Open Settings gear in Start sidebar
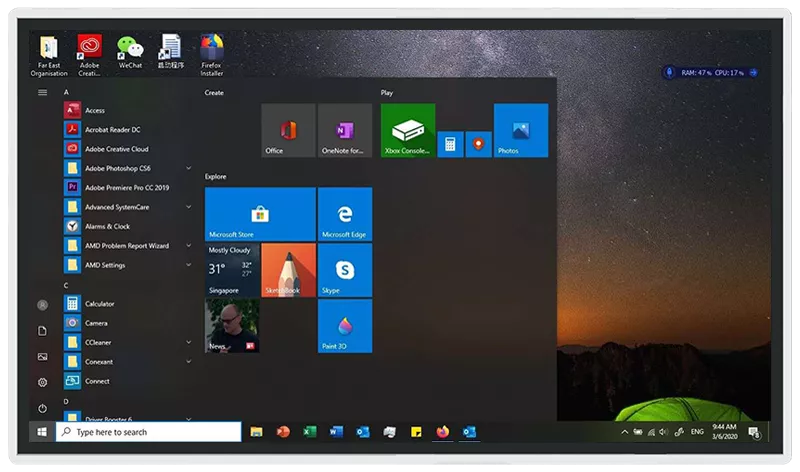Viewport: 800px width, 472px height. click(x=42, y=382)
